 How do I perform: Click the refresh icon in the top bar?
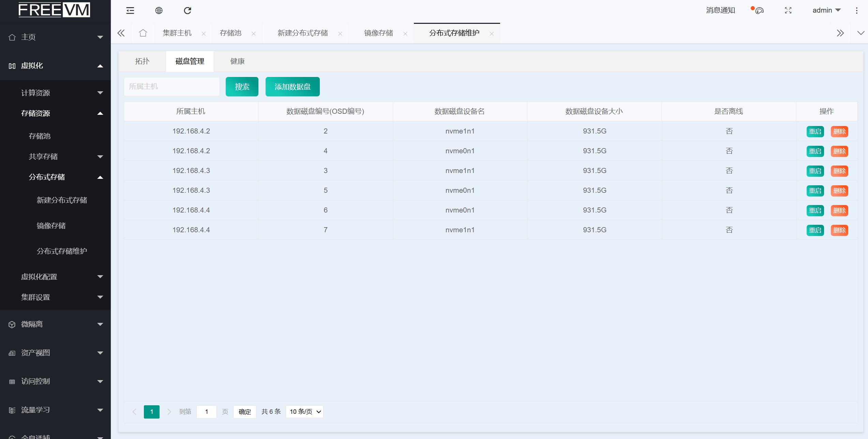click(188, 11)
